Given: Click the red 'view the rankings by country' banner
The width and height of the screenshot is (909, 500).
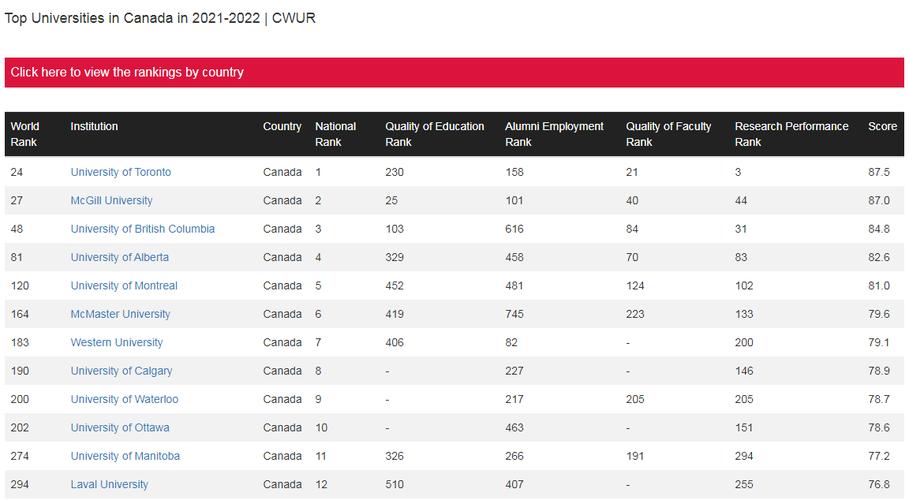Looking at the screenshot, I should coord(454,73).
